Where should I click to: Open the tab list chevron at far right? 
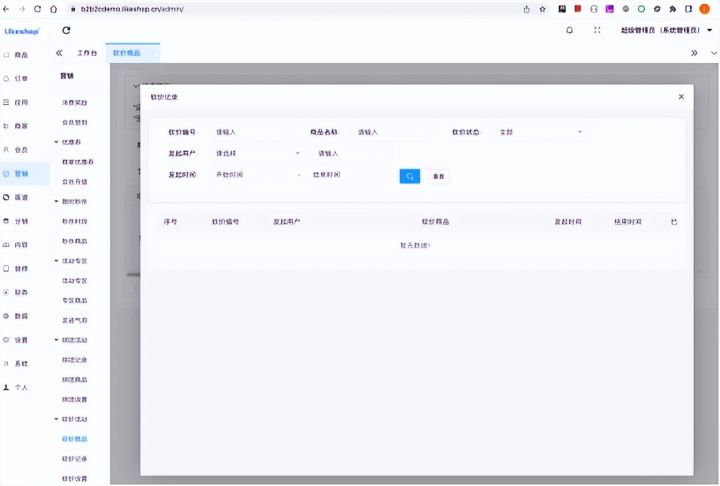[714, 53]
